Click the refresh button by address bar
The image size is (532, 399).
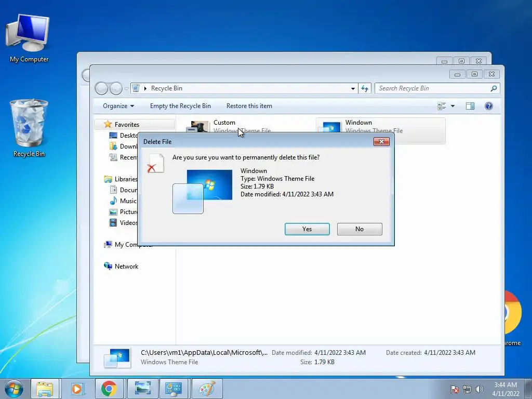[x=365, y=88]
